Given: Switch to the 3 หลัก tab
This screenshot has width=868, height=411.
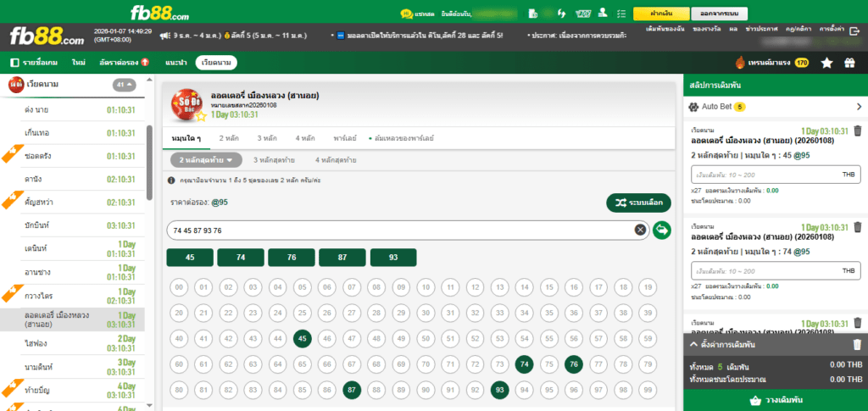Looking at the screenshot, I should pos(267,138).
